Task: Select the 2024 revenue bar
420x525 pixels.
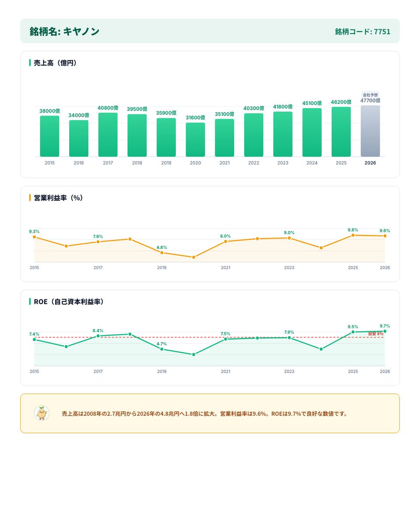Action: coord(312,132)
